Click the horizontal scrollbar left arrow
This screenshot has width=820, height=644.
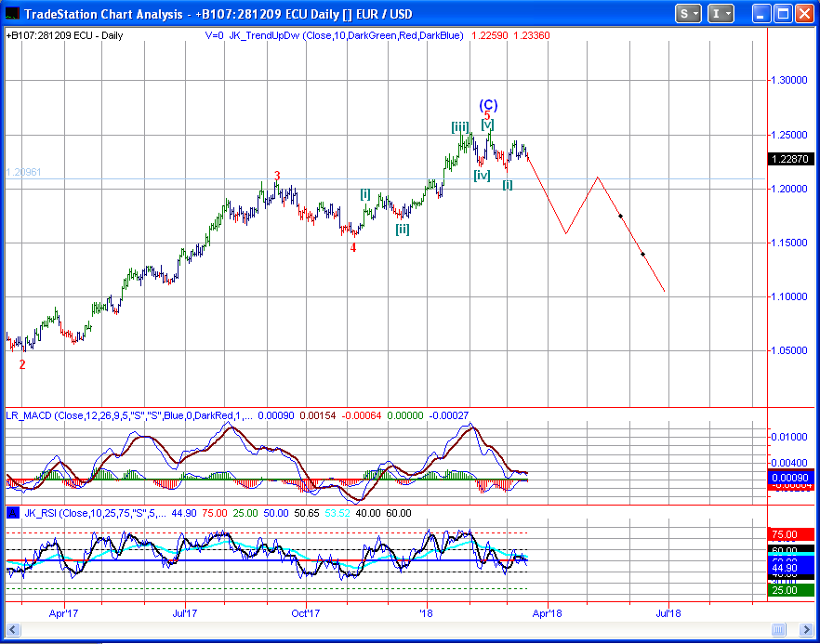click(13, 629)
